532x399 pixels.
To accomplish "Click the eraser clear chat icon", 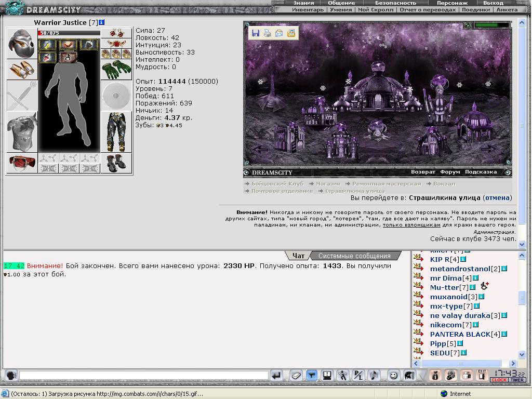I will point(296,375).
